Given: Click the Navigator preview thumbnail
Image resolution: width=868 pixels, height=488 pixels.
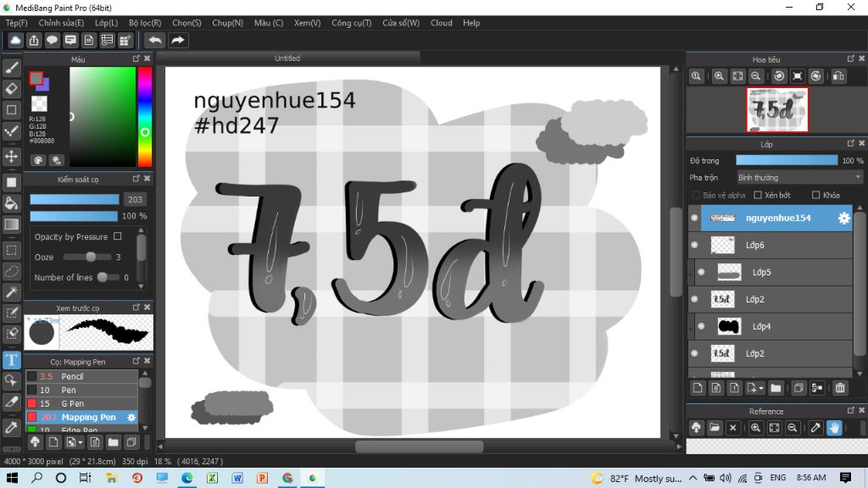Looking at the screenshot, I should 777,109.
